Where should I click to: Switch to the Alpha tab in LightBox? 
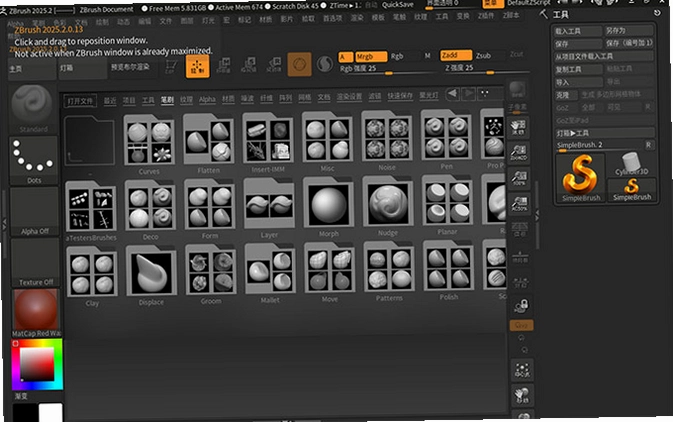pos(207,100)
